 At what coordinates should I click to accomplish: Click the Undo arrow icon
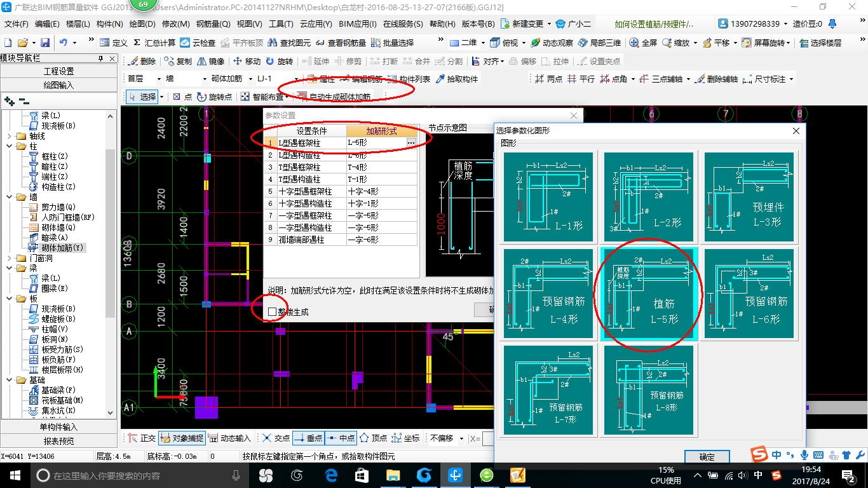pyautogui.click(x=64, y=43)
